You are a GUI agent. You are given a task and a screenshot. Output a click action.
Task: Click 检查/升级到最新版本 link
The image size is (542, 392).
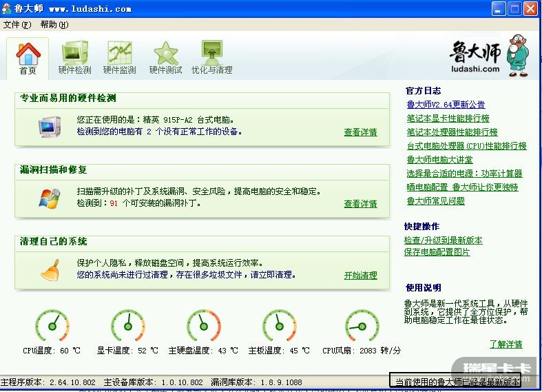443,240
